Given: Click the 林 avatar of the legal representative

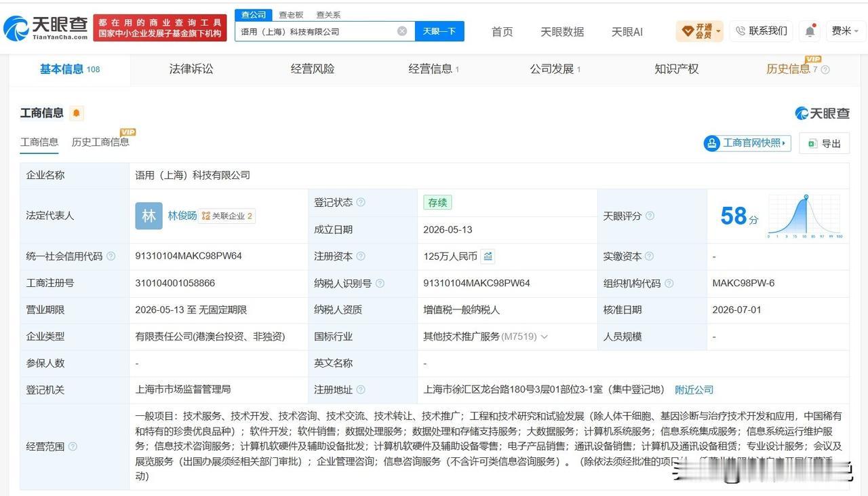Looking at the screenshot, I should 149,216.
